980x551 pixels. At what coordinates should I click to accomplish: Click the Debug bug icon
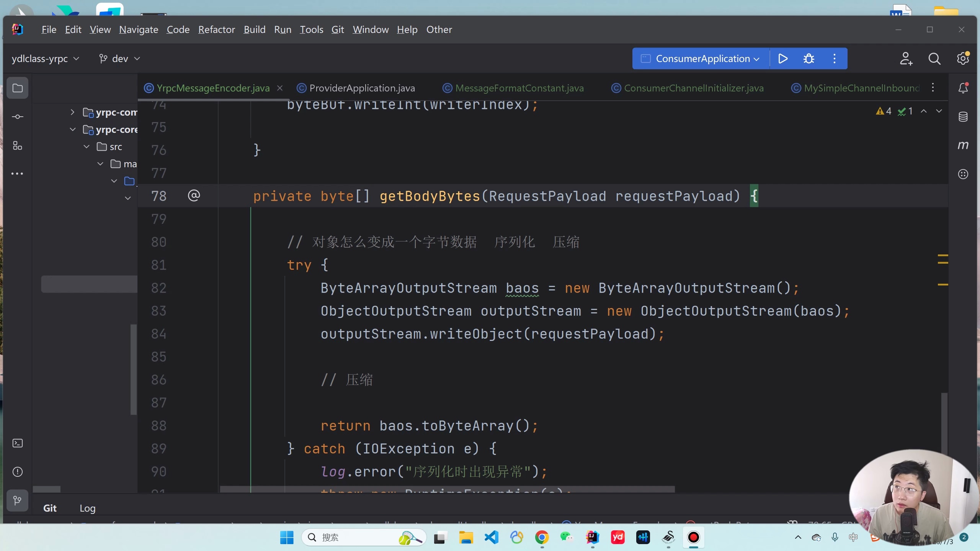(x=808, y=59)
